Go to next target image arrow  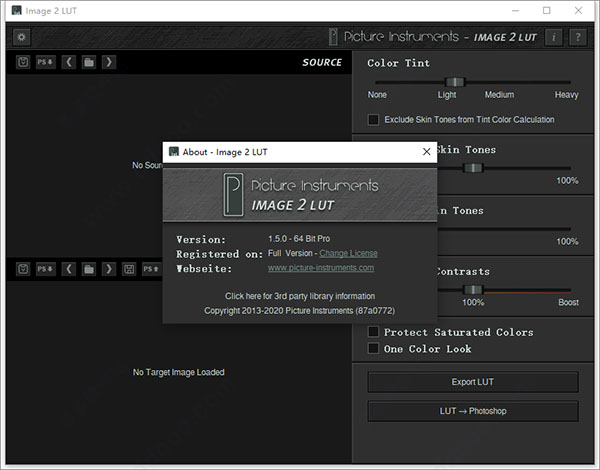[x=109, y=269]
